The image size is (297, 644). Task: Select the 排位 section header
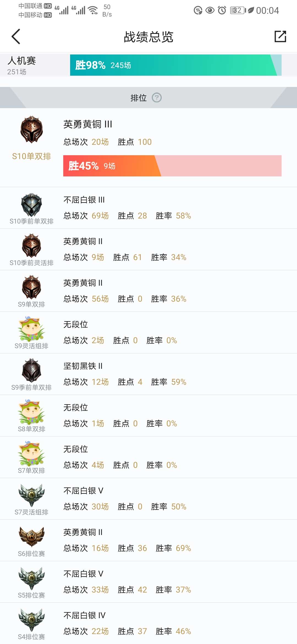click(x=139, y=98)
